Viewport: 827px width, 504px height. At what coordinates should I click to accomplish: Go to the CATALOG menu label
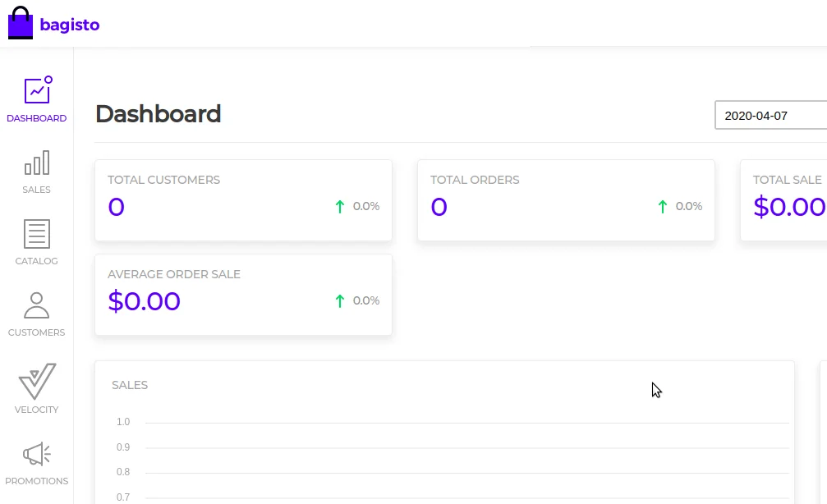tap(37, 261)
